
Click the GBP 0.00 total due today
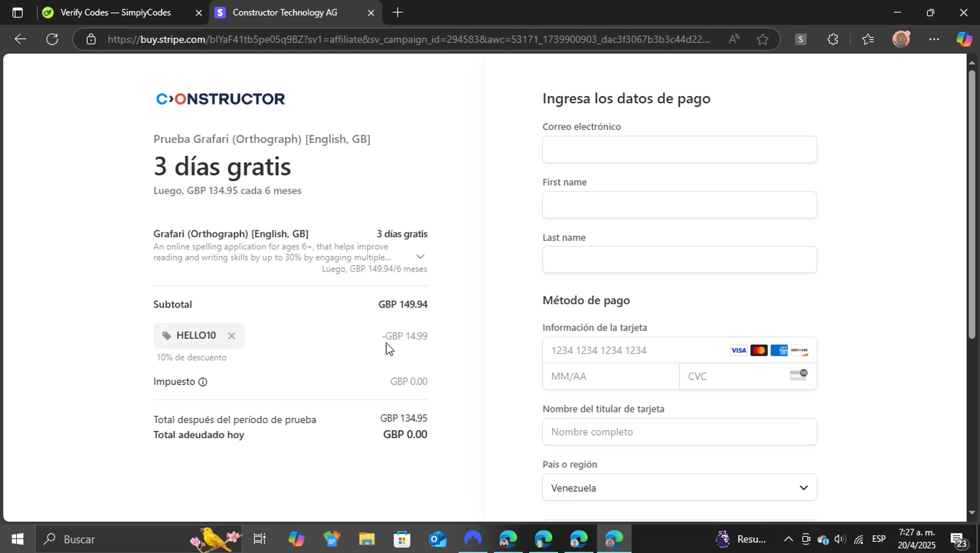pyautogui.click(x=405, y=435)
